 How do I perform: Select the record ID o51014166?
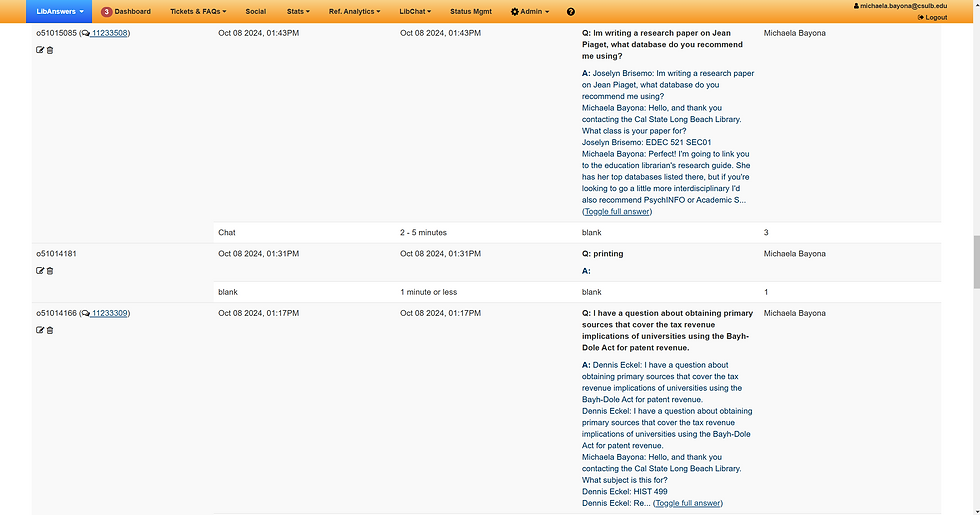56,313
